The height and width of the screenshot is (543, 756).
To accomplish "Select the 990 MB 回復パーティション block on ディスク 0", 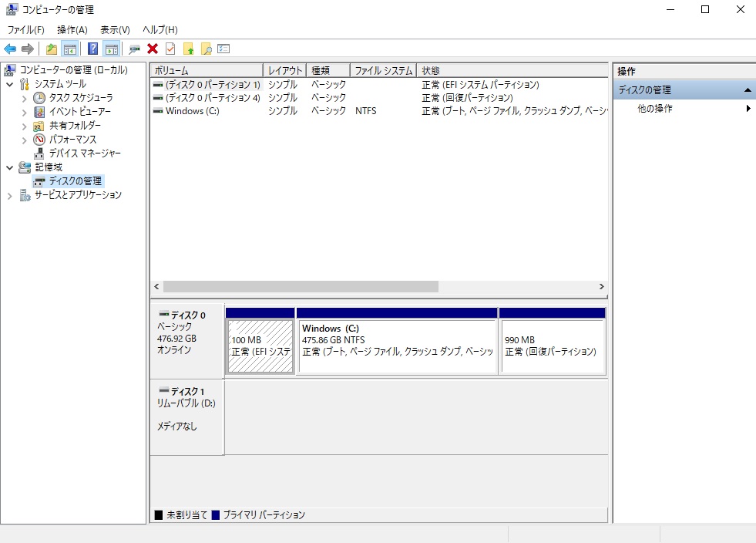I will coord(552,339).
